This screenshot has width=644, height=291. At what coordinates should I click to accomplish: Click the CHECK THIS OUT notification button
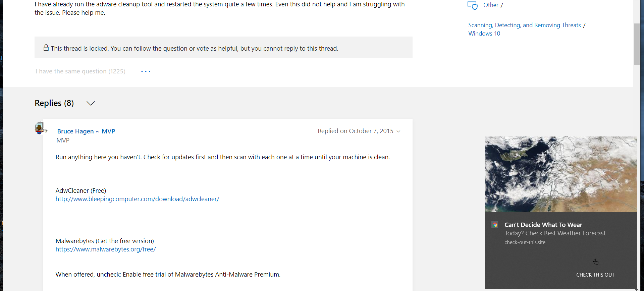(595, 275)
